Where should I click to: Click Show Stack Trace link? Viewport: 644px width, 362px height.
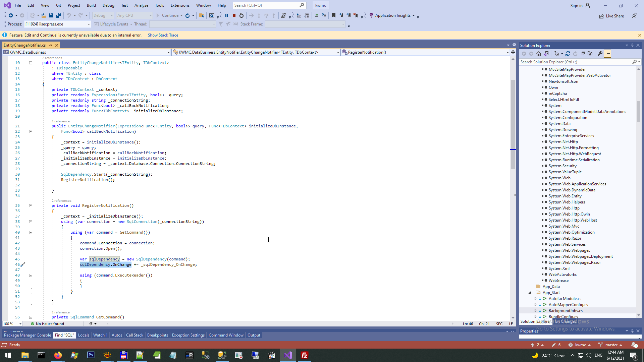tap(163, 35)
